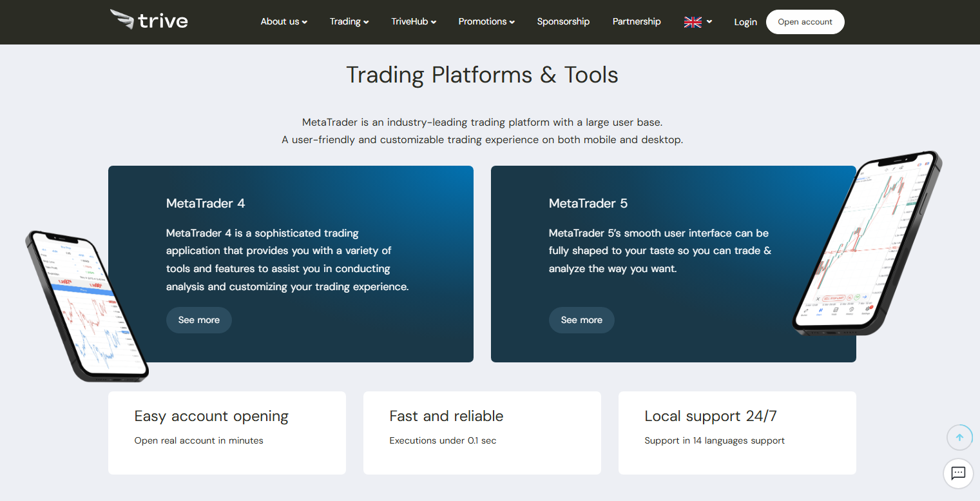Click the Local support 24/7 card
The image size is (980, 501).
tap(737, 433)
